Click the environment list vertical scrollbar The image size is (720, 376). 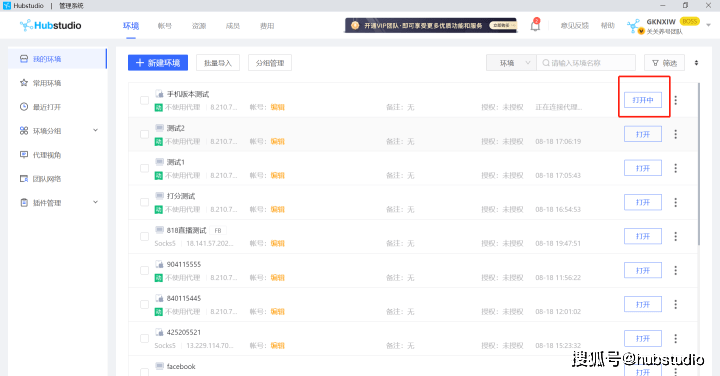[x=699, y=163]
